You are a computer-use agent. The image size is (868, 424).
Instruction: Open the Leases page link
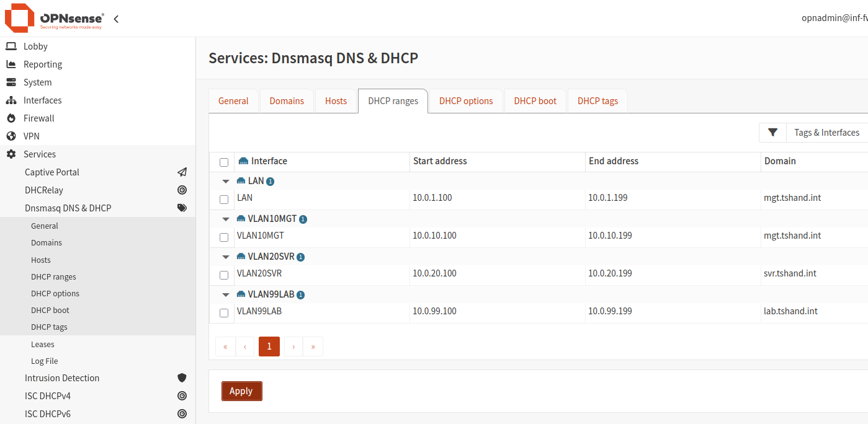tap(42, 343)
